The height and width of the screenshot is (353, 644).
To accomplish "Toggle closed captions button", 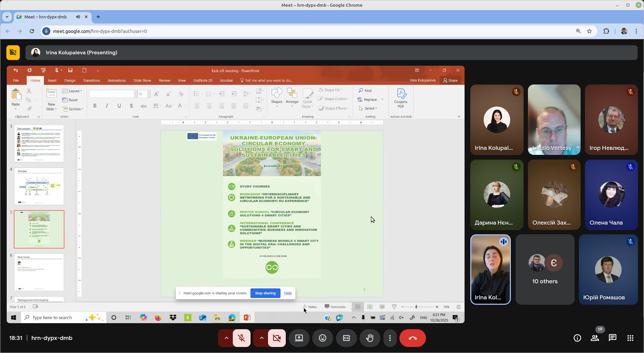I will point(346,338).
